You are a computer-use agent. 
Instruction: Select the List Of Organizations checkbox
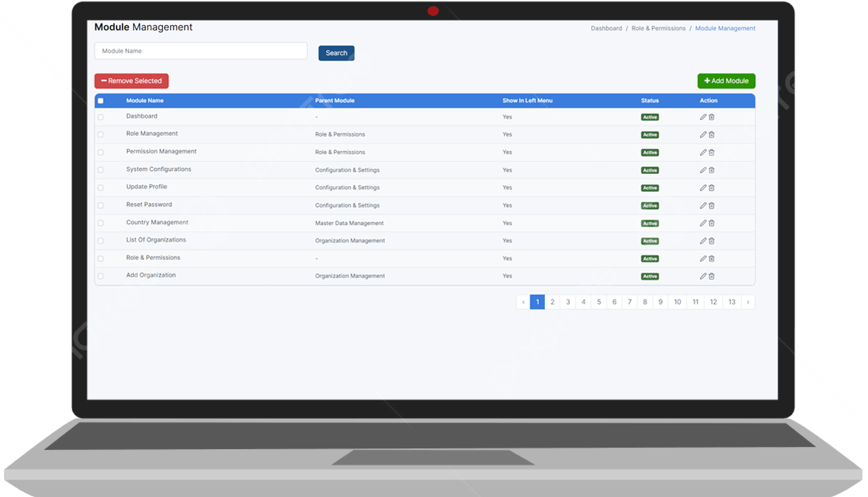[100, 241]
